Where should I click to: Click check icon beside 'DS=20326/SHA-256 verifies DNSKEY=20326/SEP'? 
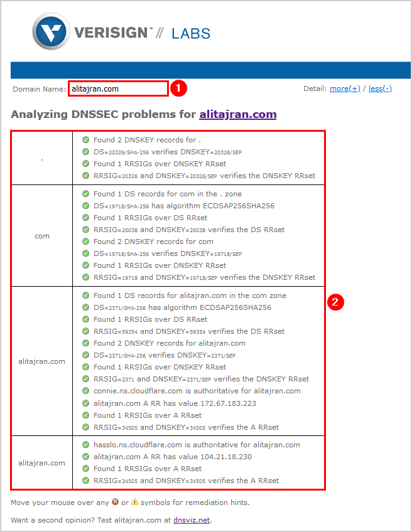[x=86, y=152]
